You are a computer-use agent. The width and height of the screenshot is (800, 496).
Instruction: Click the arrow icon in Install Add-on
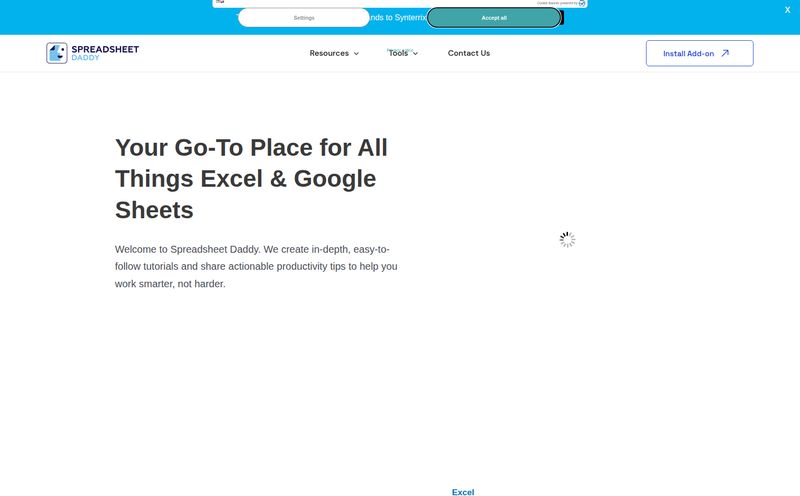point(725,54)
